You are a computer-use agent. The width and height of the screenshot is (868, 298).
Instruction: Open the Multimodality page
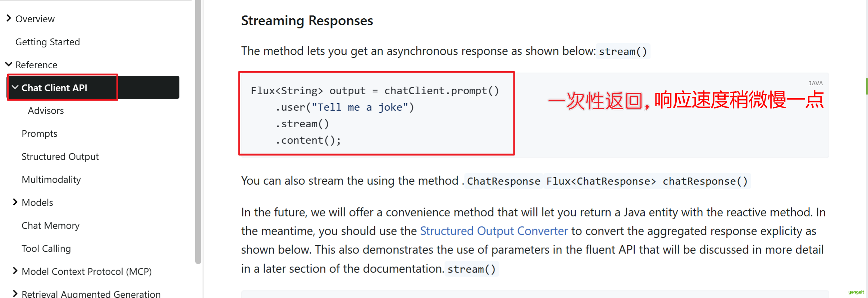tap(51, 179)
